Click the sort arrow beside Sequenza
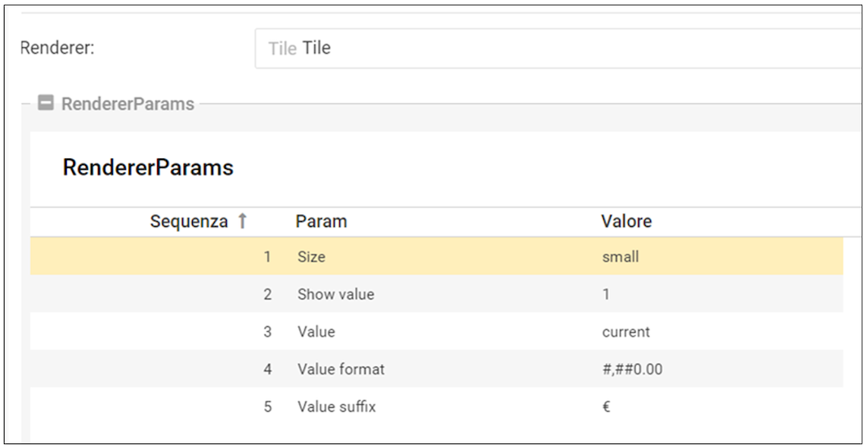Image resolution: width=868 pixels, height=448 pixels. (242, 221)
